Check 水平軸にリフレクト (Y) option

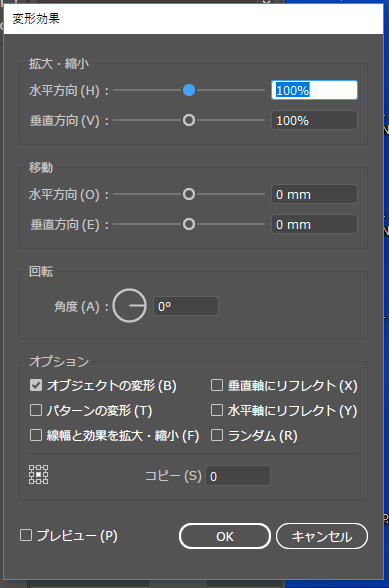[217, 410]
